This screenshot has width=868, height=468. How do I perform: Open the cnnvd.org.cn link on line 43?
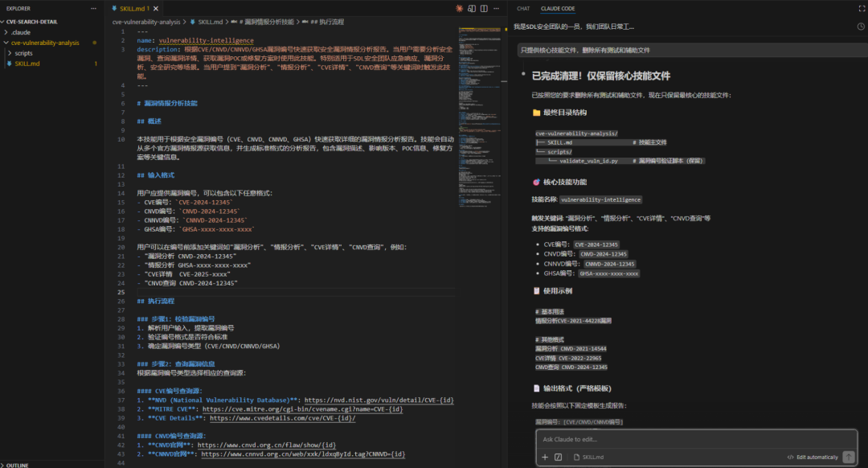point(303,454)
